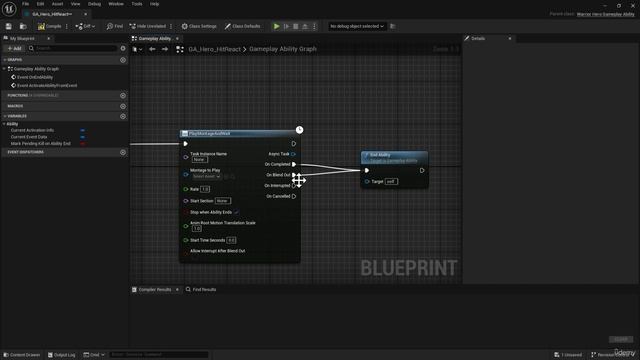Click Gameplay Ability Graph in the breadcrumb
This screenshot has height=360, width=640.
[x=283, y=49]
